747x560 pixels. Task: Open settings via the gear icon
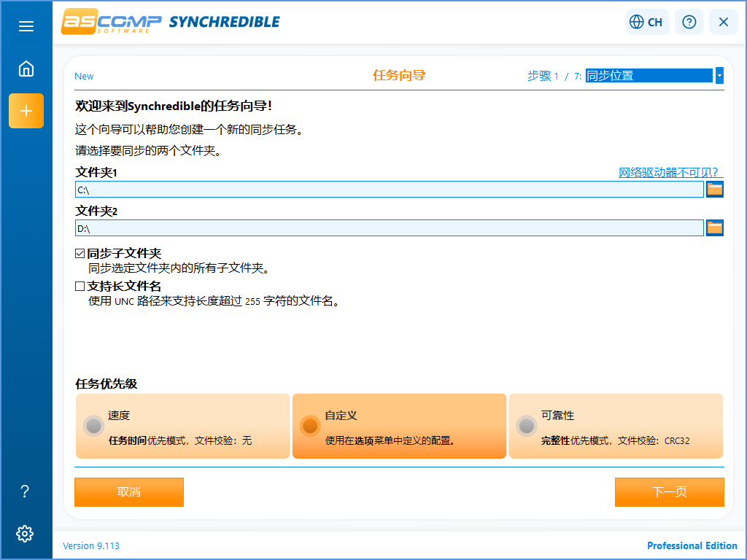tap(25, 534)
